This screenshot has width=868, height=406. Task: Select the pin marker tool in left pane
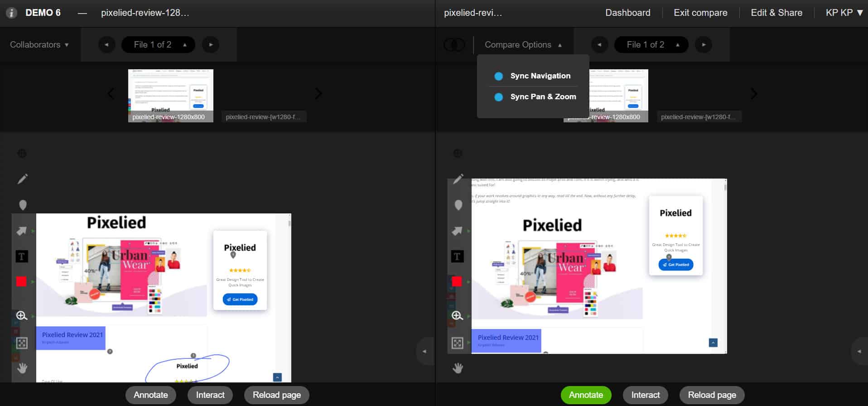point(22,205)
